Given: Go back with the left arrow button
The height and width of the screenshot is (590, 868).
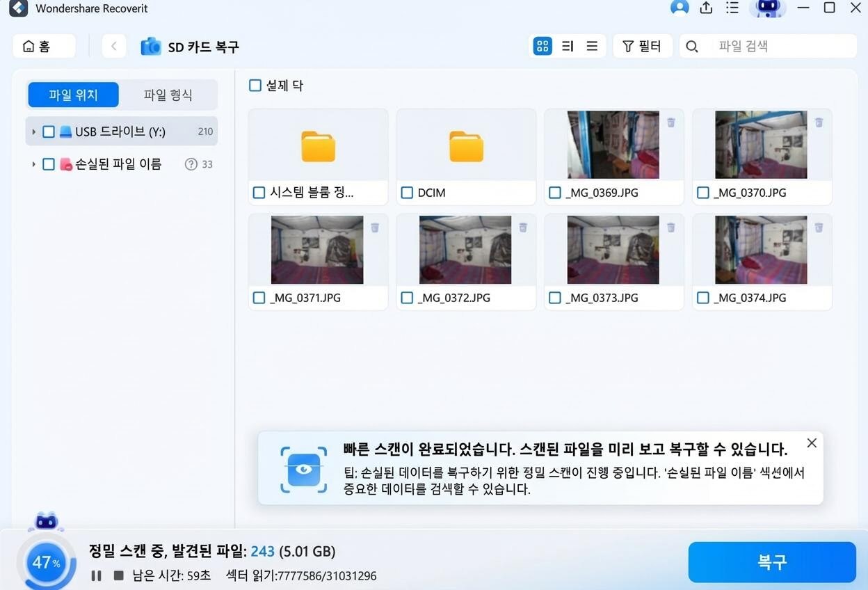Looking at the screenshot, I should pyautogui.click(x=114, y=47).
